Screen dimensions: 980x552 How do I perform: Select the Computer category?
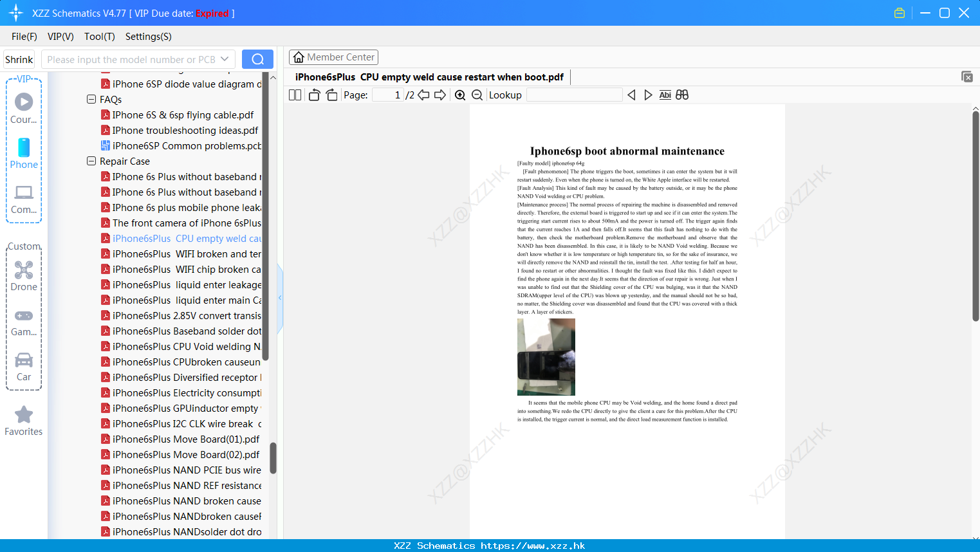(24, 199)
